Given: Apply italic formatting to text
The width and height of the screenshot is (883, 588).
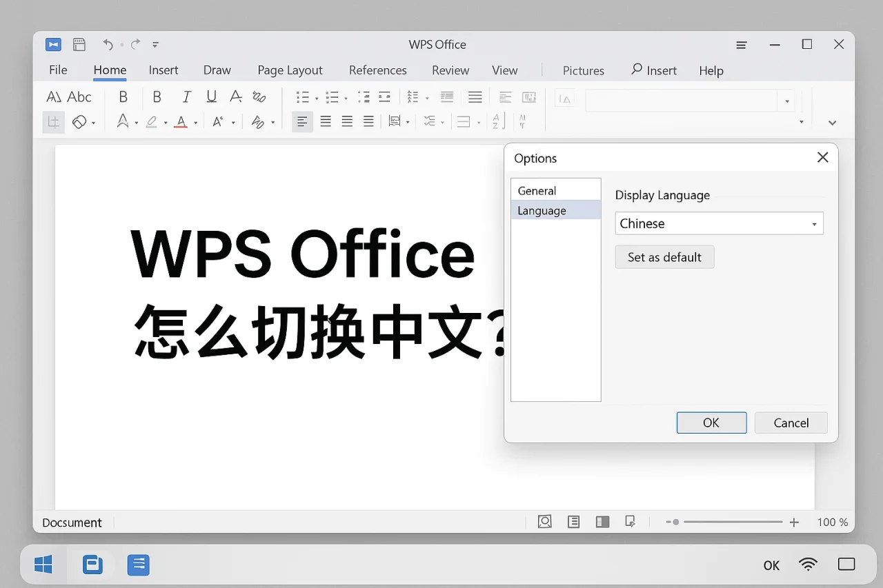Looking at the screenshot, I should 186,97.
